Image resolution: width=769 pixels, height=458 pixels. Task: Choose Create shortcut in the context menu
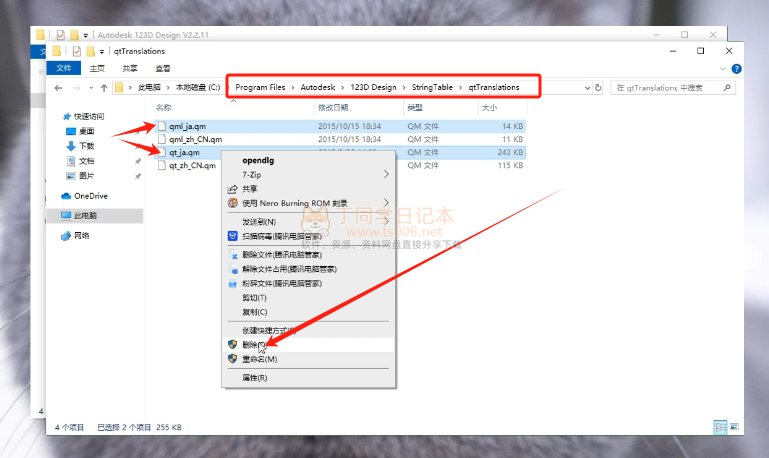309,331
